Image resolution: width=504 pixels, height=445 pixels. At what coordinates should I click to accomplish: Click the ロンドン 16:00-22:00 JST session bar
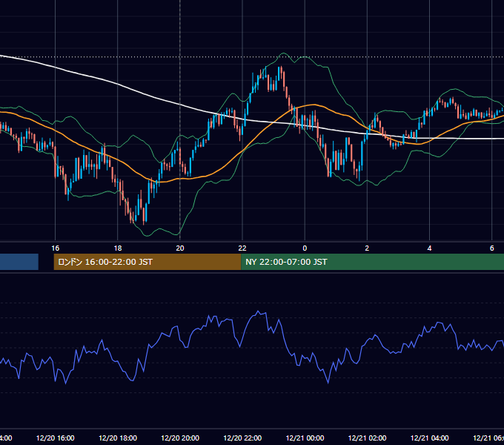click(147, 262)
